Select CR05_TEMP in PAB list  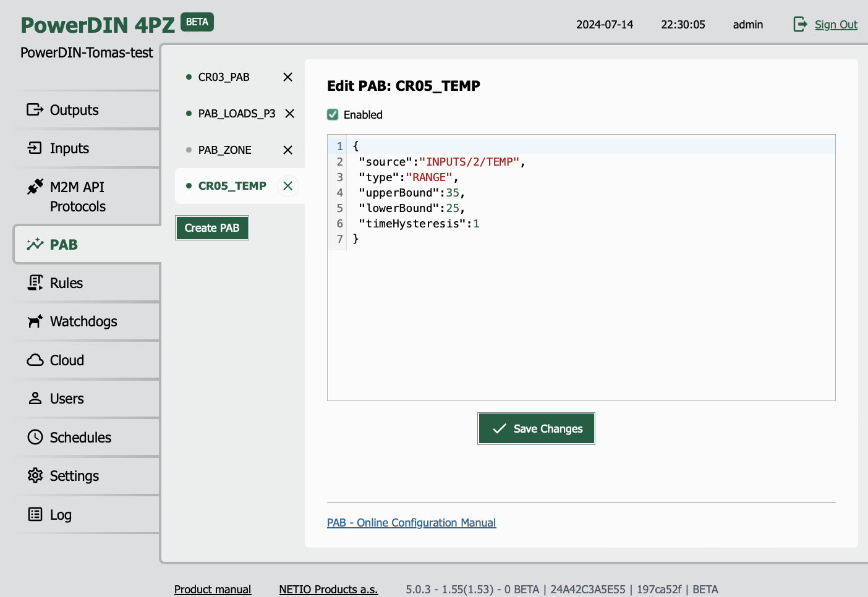pyautogui.click(x=232, y=186)
